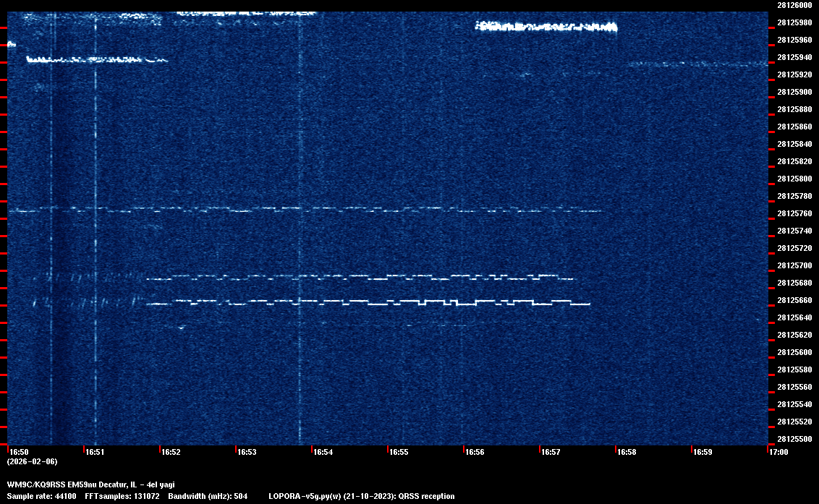Viewport: 819px width, 504px height.
Task: Click the 16:53 time axis label
Action: pos(247,452)
